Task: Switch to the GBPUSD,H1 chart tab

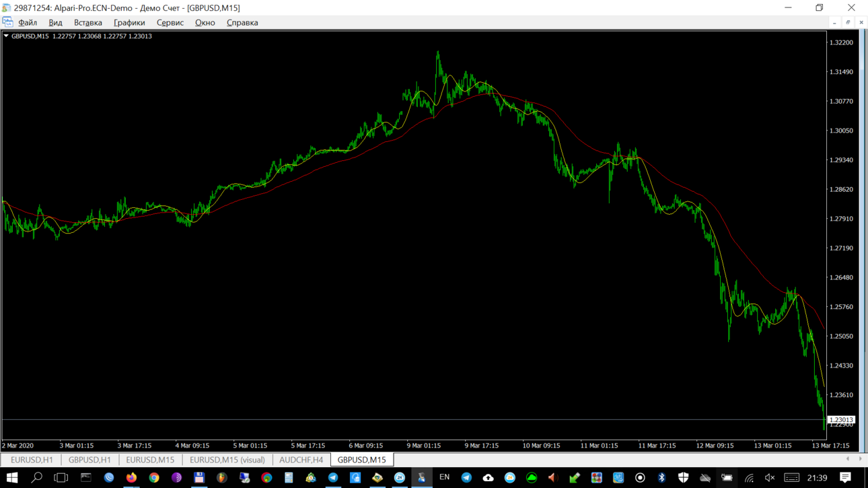Action: tap(89, 460)
